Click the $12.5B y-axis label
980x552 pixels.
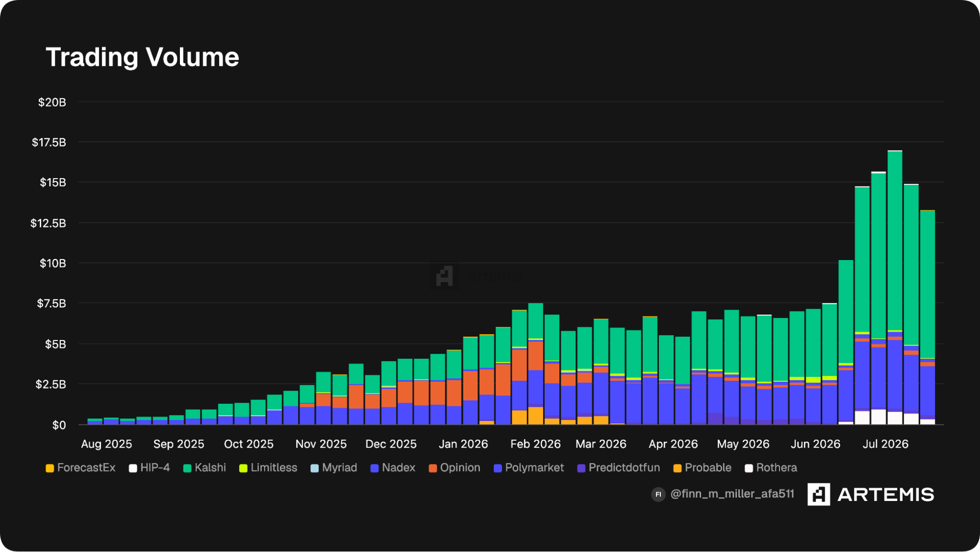click(x=48, y=223)
